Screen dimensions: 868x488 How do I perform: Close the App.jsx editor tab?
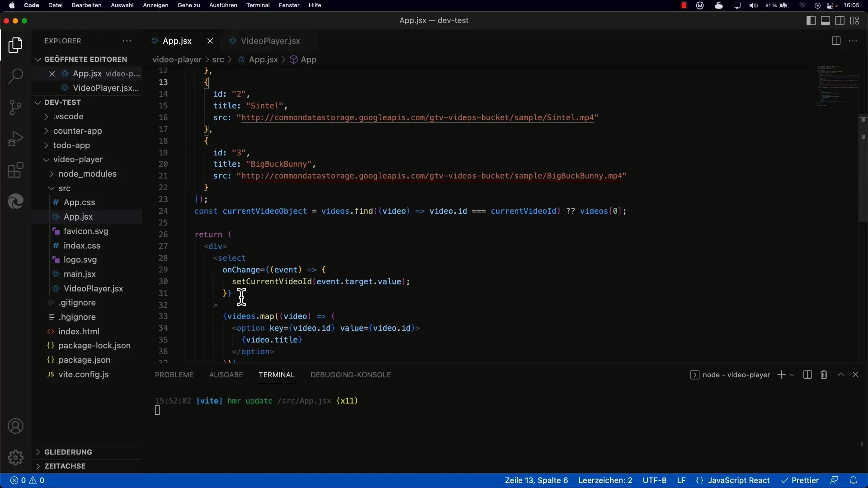tap(210, 41)
